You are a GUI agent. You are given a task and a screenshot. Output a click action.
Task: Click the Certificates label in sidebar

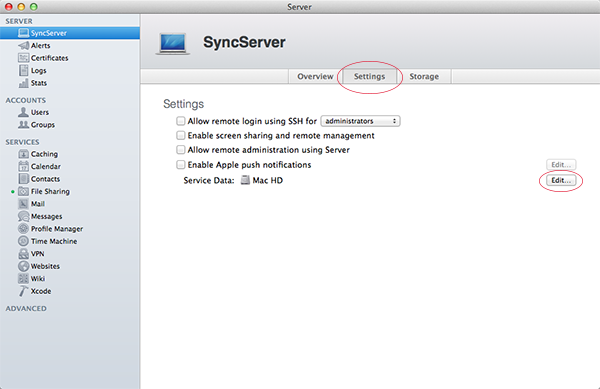point(49,58)
